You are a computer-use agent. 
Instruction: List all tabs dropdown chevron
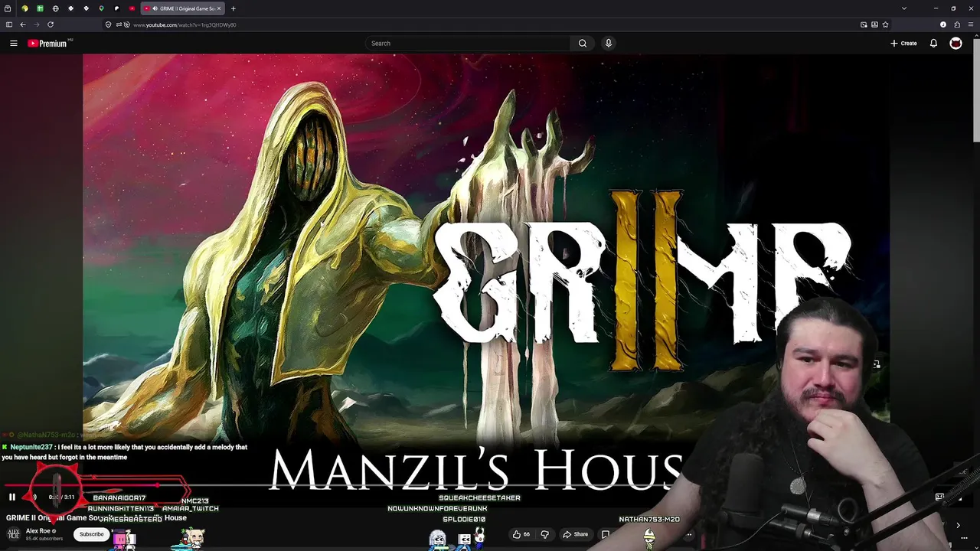(x=903, y=8)
